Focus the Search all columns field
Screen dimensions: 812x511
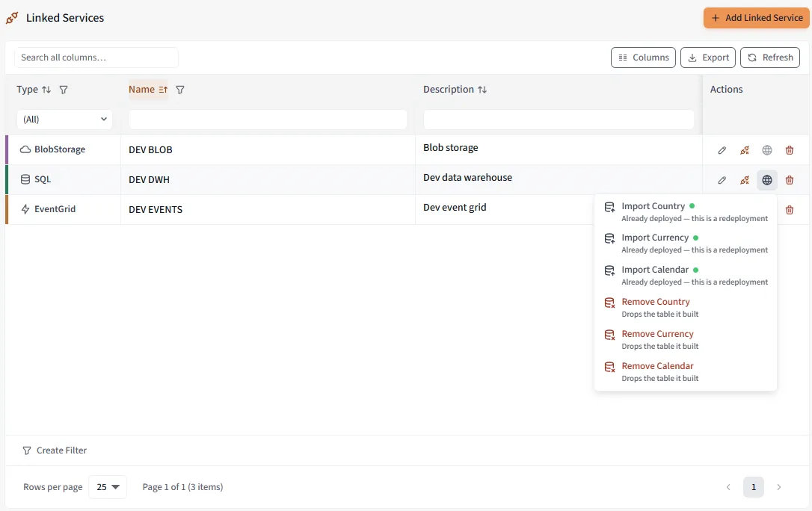[x=96, y=58]
